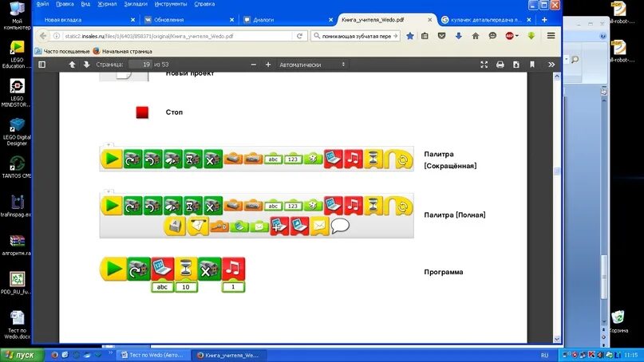The width and height of the screenshot is (644, 362).
Task: Switch to the кулачек деталь передача tab
Action: [486, 20]
